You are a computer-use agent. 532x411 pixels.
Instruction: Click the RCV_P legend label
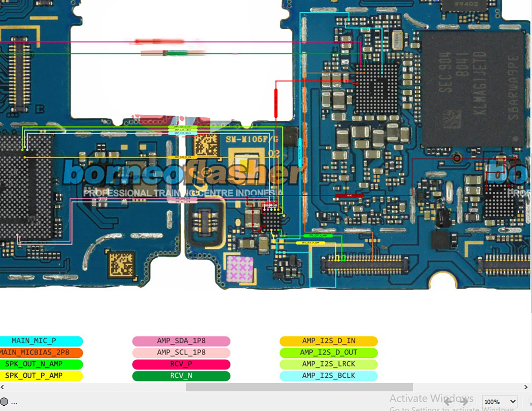181,364
